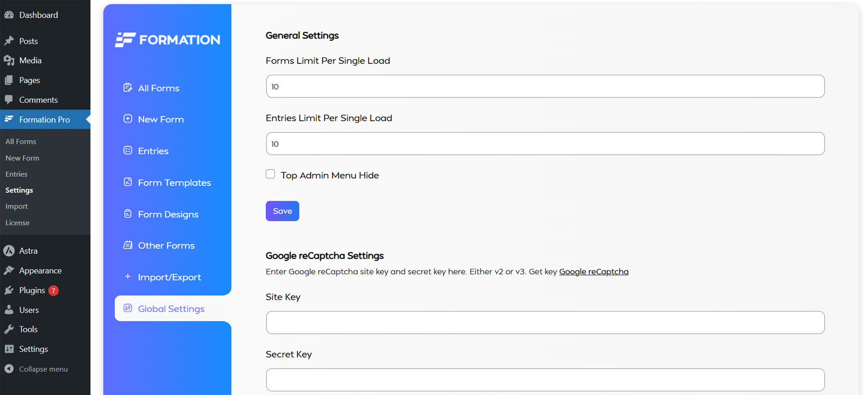The height and width of the screenshot is (395, 868).
Task: Click the Formation logo icon
Action: pyautogui.click(x=125, y=40)
